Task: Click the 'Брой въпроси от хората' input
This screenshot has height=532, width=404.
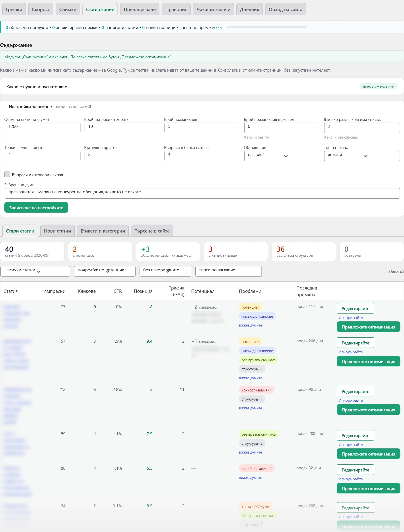Action: [122, 128]
